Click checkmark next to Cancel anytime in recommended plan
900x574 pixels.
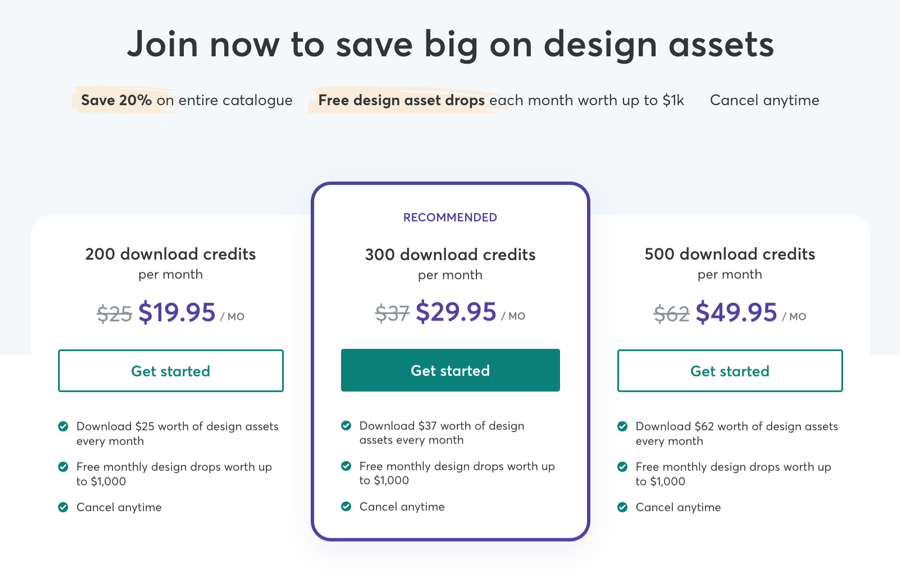click(x=346, y=506)
